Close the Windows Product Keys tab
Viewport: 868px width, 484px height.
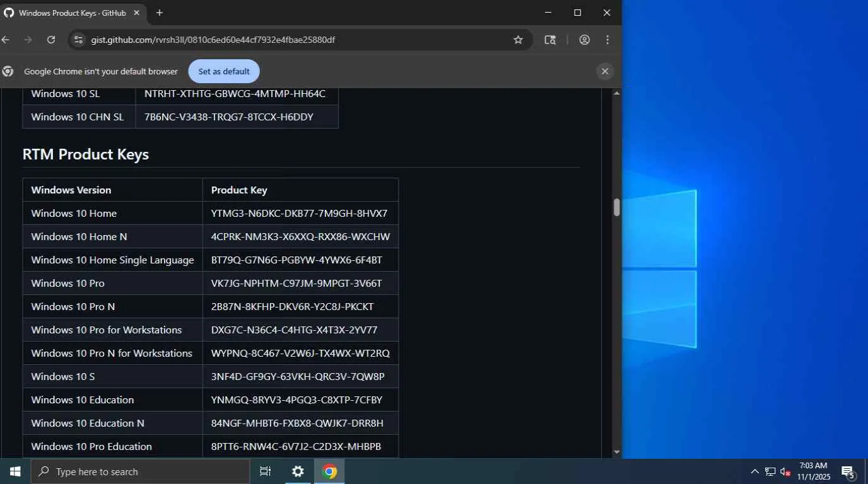click(x=137, y=13)
